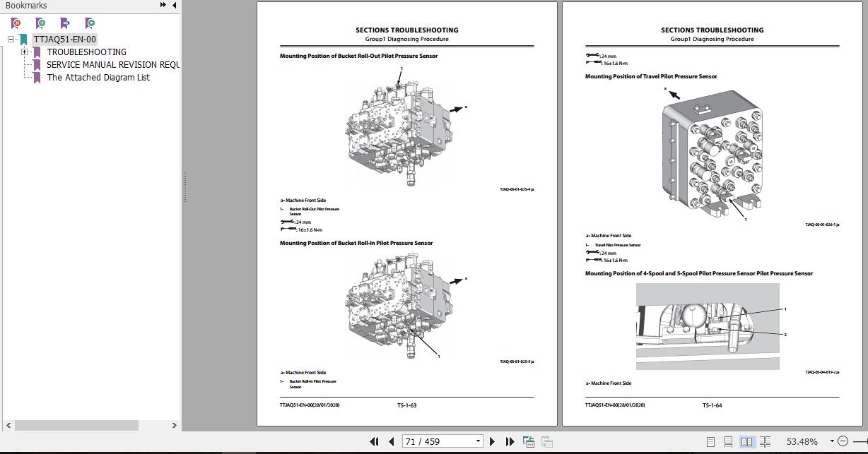Expand the TROUBLESHOOTING bookmark node

[24, 52]
